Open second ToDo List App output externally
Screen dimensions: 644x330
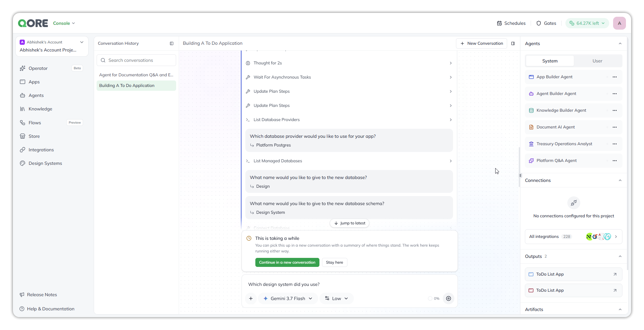pyautogui.click(x=615, y=290)
